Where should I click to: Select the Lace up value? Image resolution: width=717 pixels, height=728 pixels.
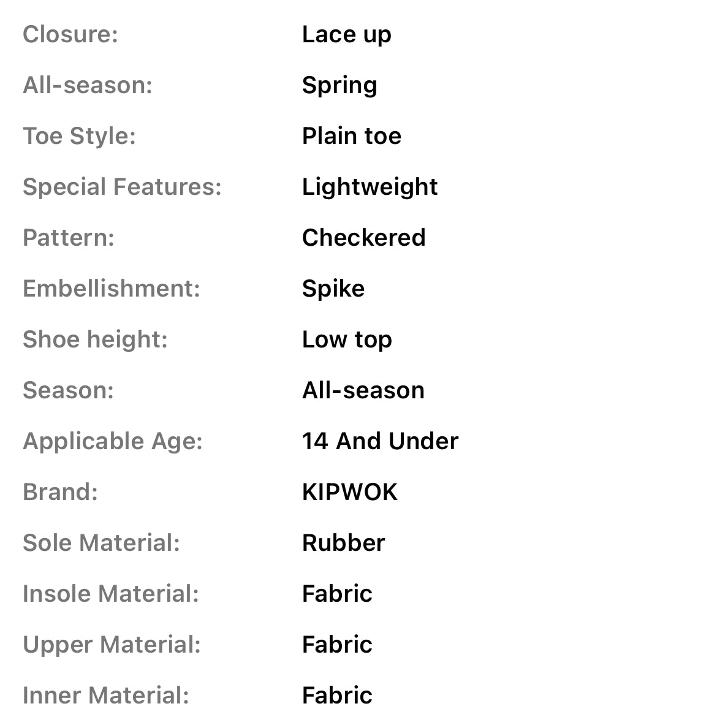346,35
